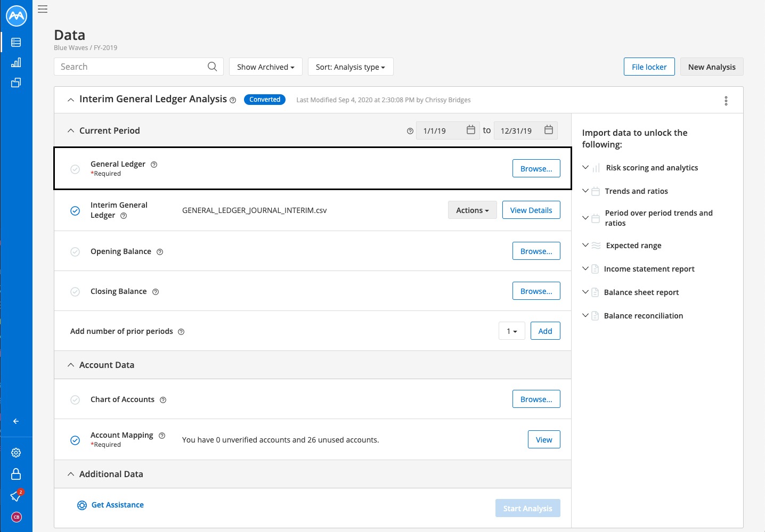Open the hamburger menu icon
Screen dimensions: 765x532
point(43,9)
